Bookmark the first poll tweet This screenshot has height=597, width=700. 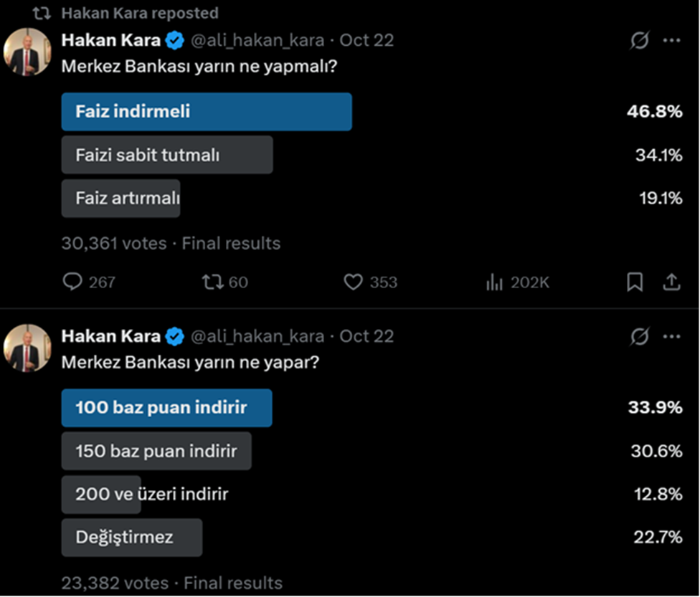pos(635,282)
